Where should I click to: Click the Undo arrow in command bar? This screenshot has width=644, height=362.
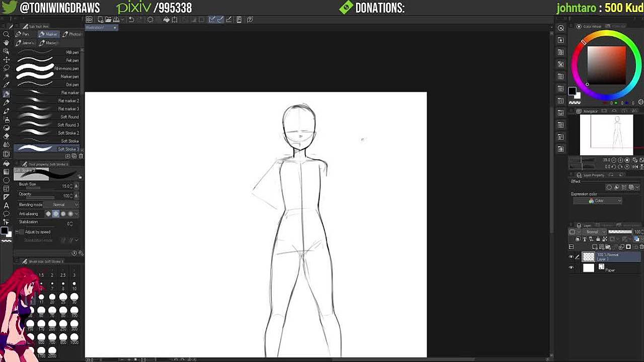point(131,20)
